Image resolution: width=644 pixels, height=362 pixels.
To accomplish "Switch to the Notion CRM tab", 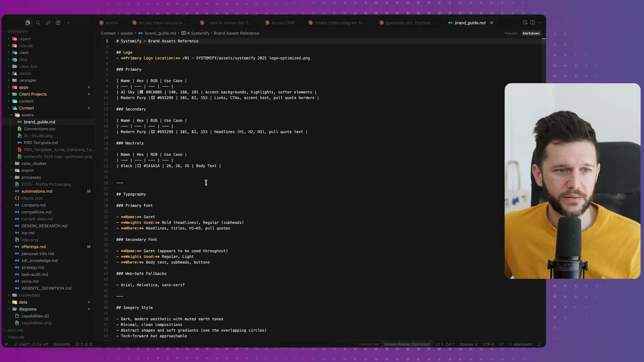I will click(283, 22).
